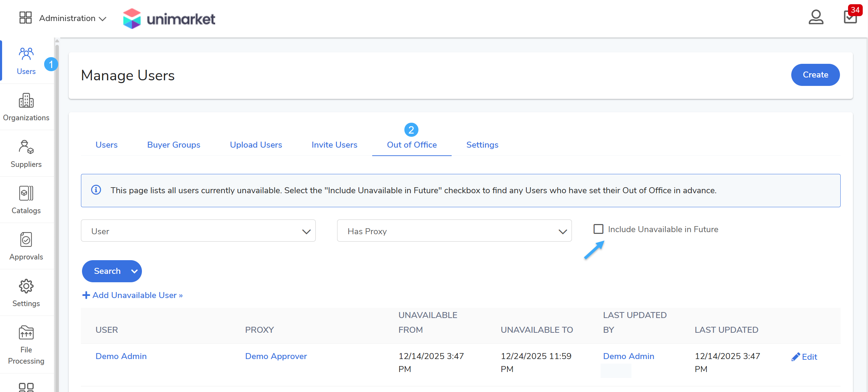
Task: Switch to the Buyer Groups tab
Action: [173, 145]
